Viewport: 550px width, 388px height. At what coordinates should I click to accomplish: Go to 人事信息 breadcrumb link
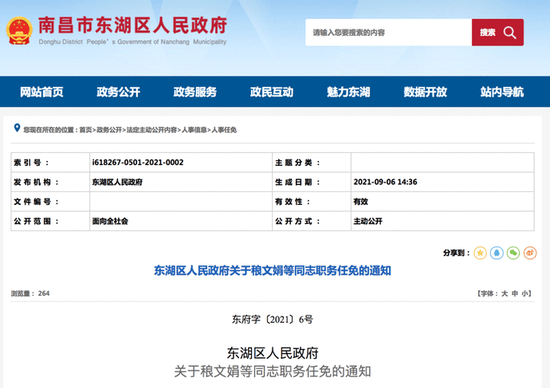(194, 130)
